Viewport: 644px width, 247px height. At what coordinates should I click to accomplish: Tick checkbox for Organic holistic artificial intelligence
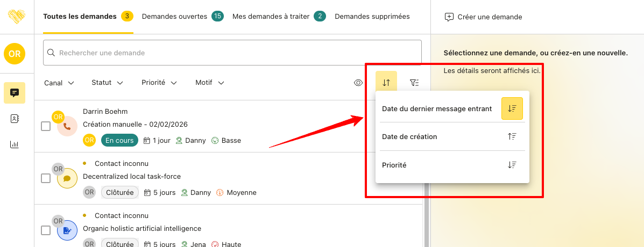(46, 230)
